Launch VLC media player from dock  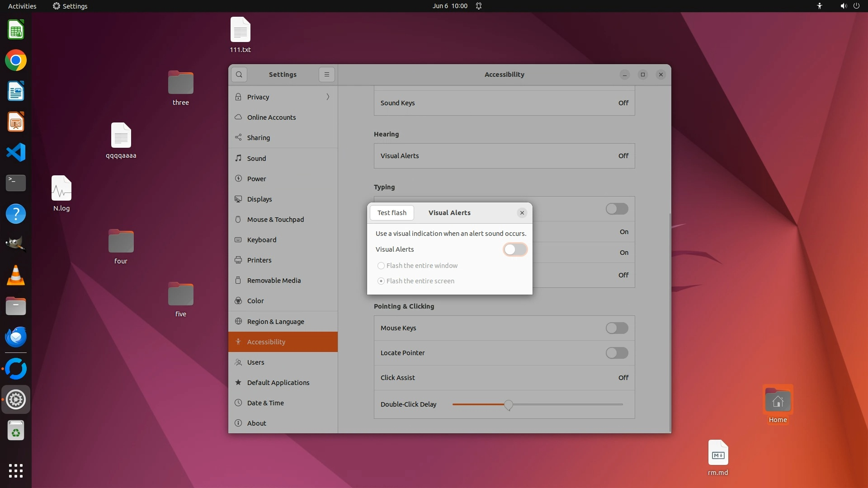(16, 275)
